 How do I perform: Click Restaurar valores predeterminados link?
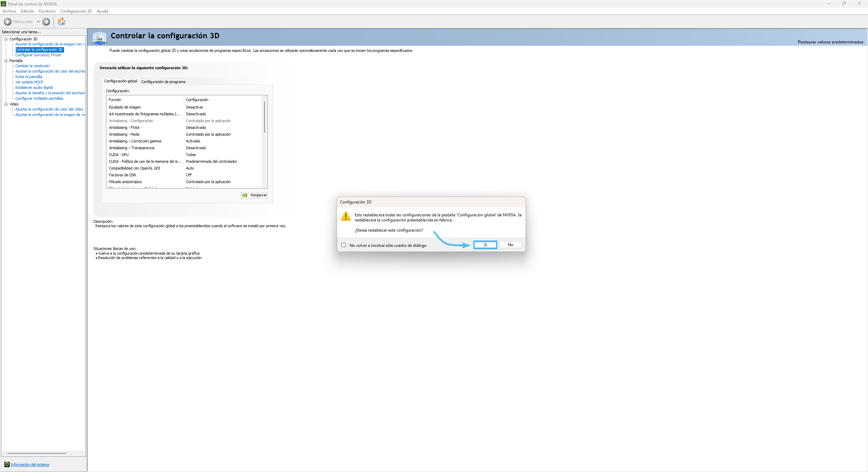[x=830, y=42]
